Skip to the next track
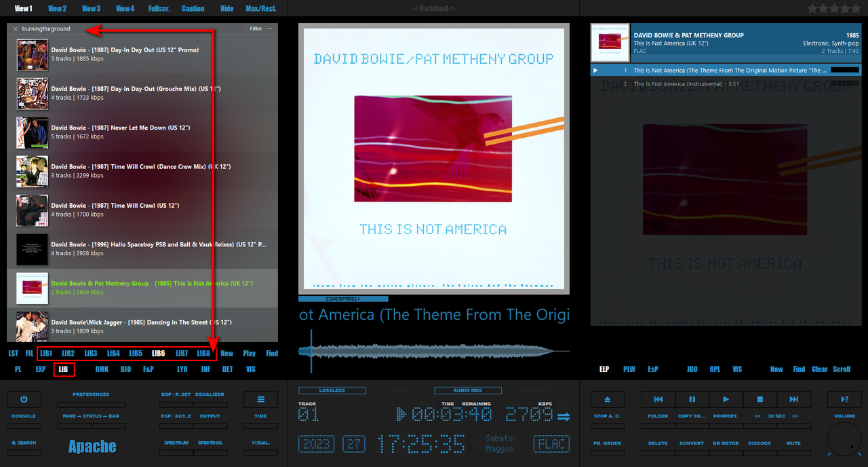The width and height of the screenshot is (868, 467). click(x=794, y=400)
